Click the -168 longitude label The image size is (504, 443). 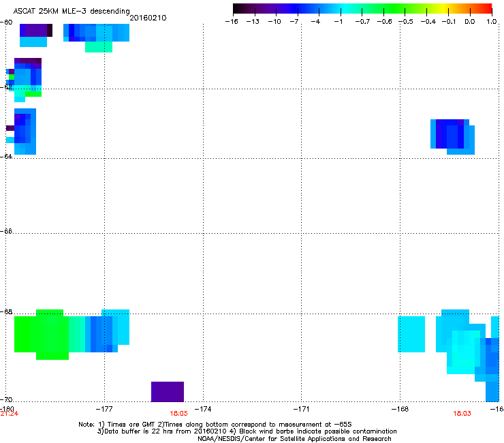[400, 409]
